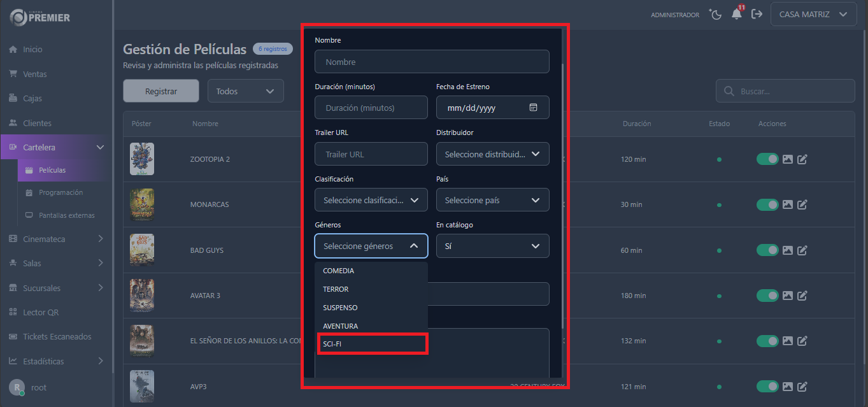Open calendar picker in Fecha de Estreno
868x407 pixels.
coord(533,108)
